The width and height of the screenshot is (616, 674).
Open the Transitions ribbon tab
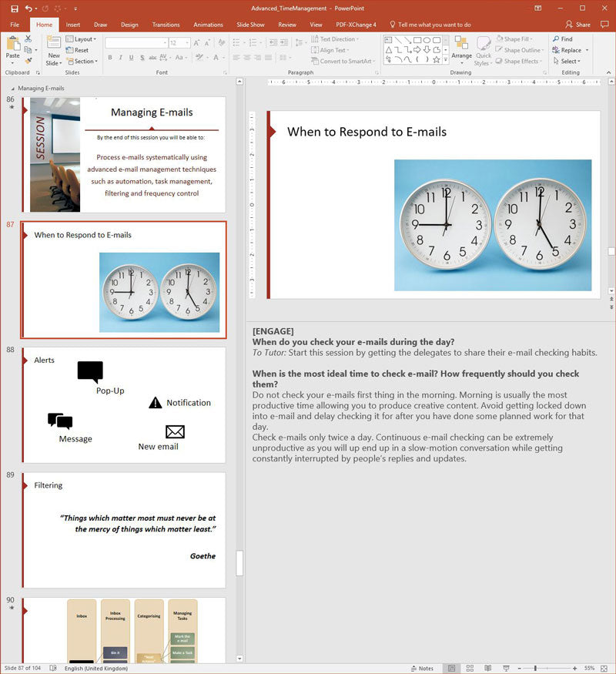[166, 25]
